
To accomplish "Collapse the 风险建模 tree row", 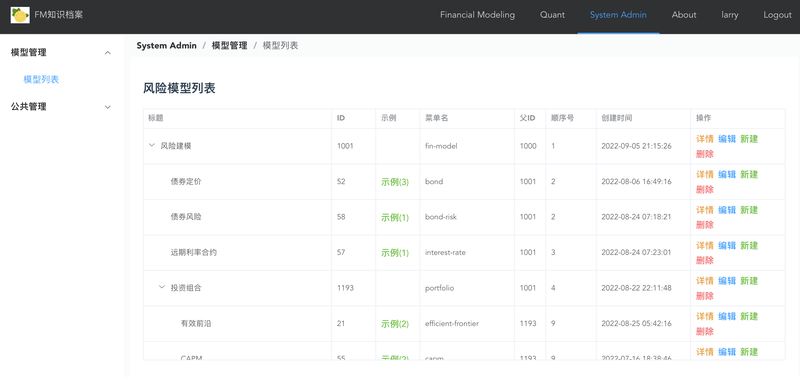I will [x=152, y=145].
